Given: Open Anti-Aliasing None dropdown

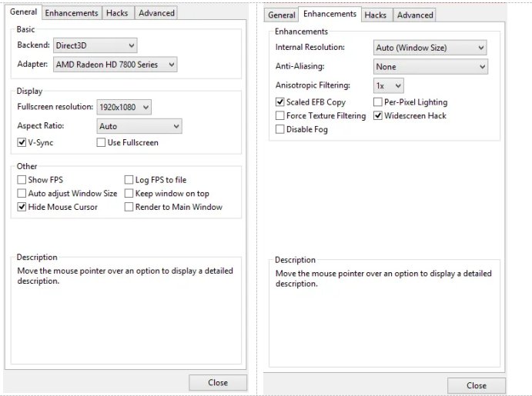Looking at the screenshot, I should click(x=430, y=66).
